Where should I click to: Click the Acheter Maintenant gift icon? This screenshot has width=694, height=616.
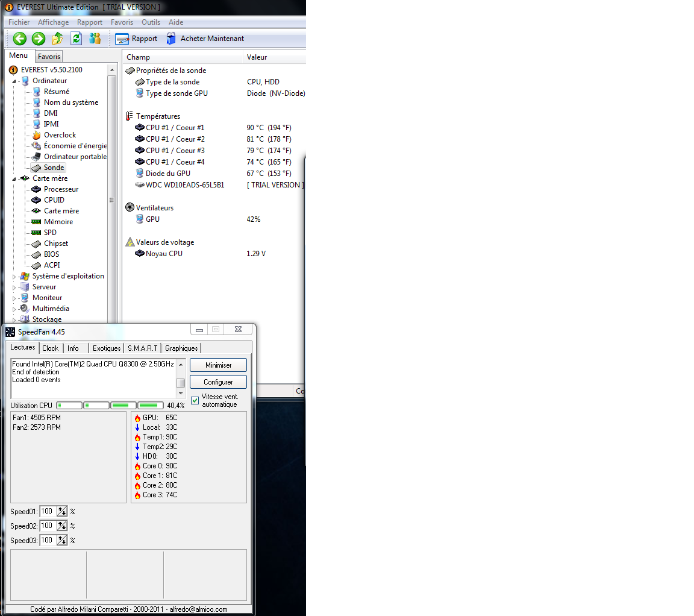tap(171, 39)
